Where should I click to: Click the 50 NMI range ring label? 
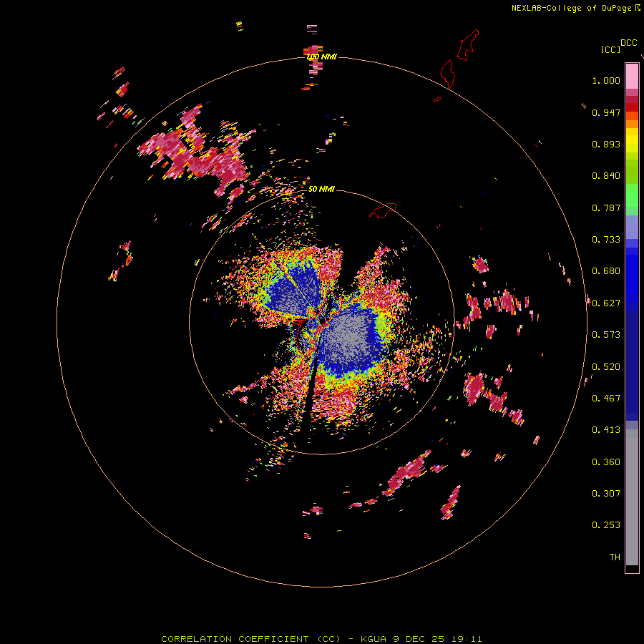[321, 189]
